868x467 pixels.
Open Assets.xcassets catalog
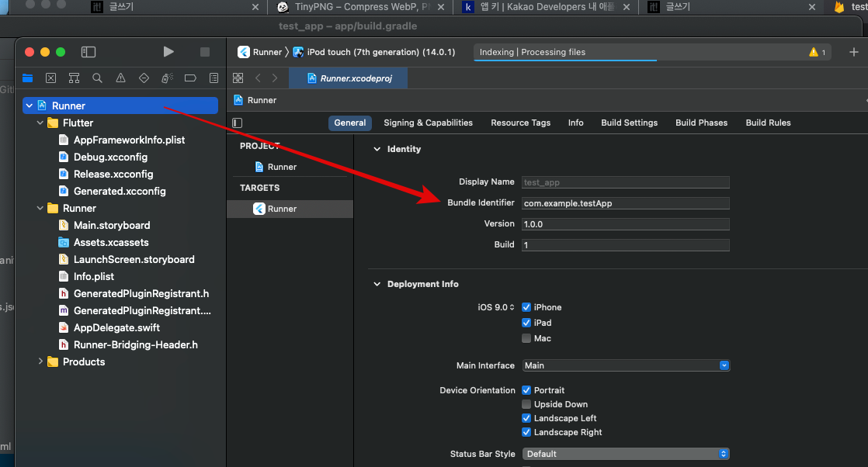103,242
